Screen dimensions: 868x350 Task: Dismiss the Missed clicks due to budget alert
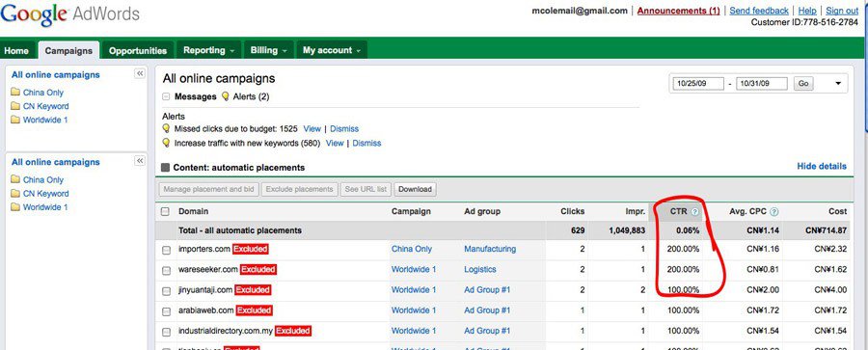pyautogui.click(x=344, y=128)
